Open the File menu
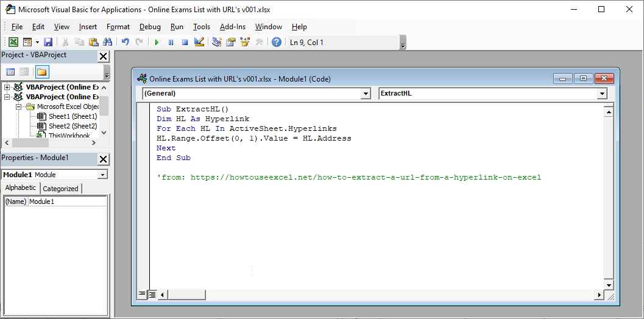Screen dimensions: 644x319 pyautogui.click(x=17, y=27)
